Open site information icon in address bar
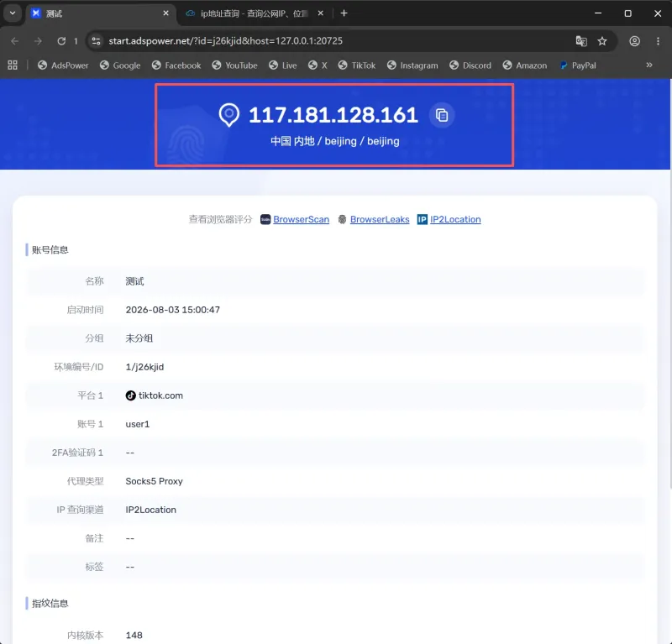This screenshot has height=644, width=672. point(97,41)
